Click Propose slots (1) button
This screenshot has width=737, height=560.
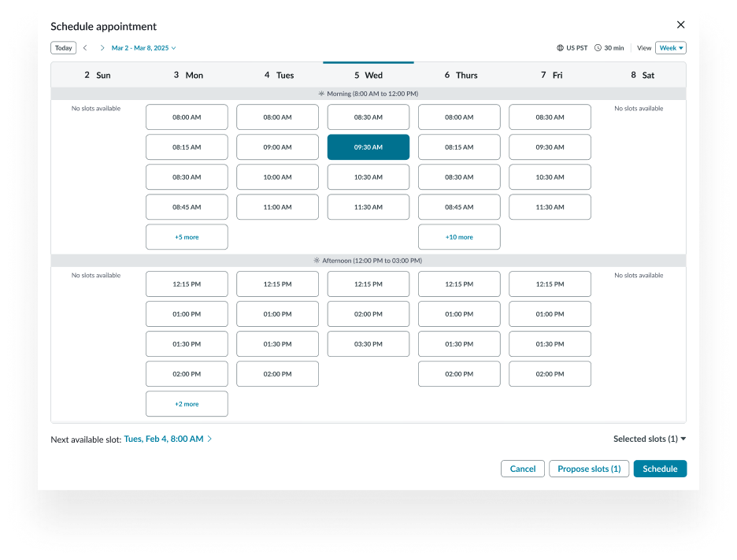pos(588,469)
